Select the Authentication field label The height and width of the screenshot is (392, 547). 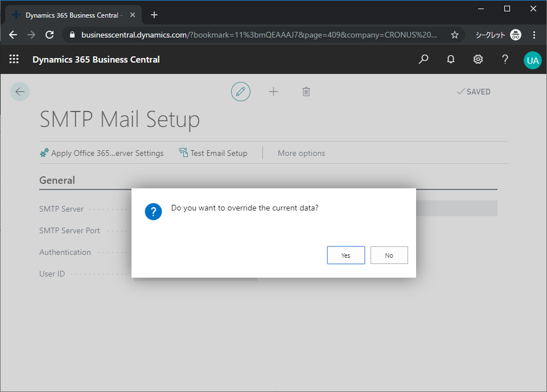click(65, 252)
